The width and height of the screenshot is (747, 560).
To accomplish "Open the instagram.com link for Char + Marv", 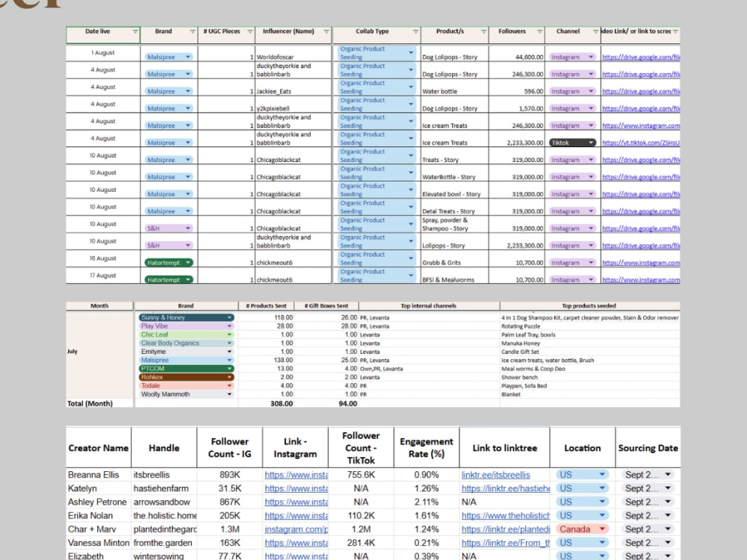I will coord(297,529).
